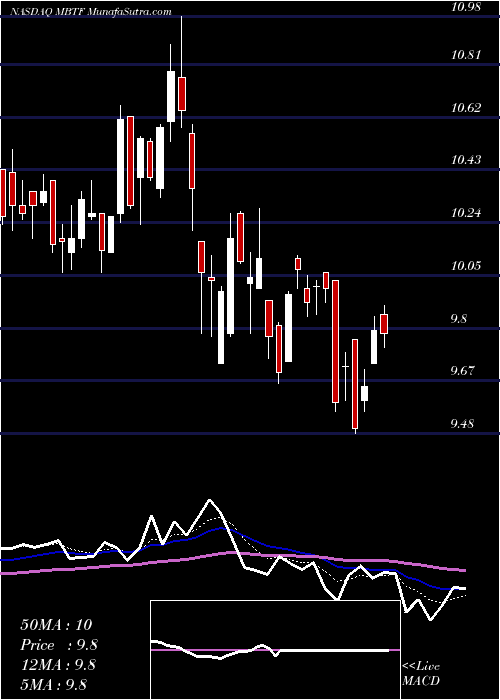Image resolution: width=500 pixels, height=700 pixels.
Task: Click the 10.98 price axis label
Action: click(466, 7)
